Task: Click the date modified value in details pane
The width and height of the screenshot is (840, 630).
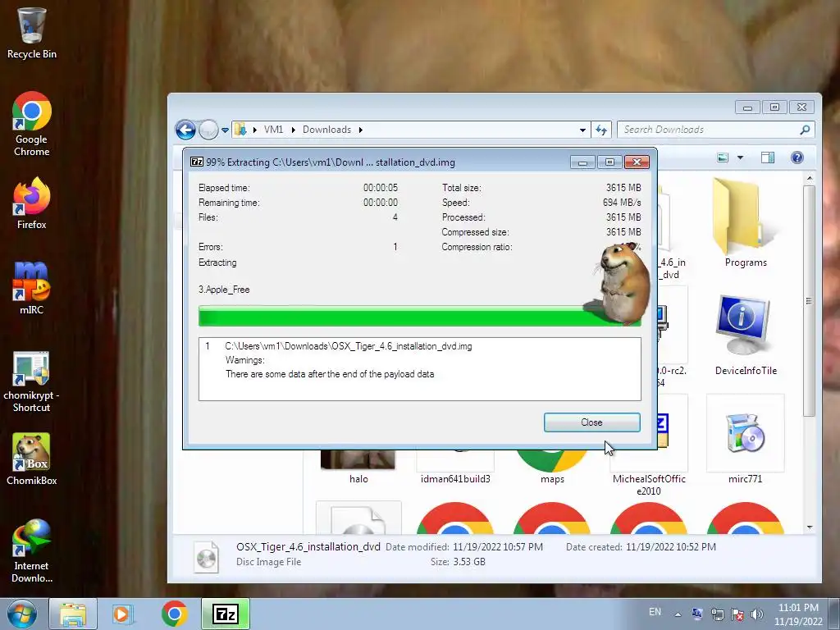Action: tap(498, 547)
